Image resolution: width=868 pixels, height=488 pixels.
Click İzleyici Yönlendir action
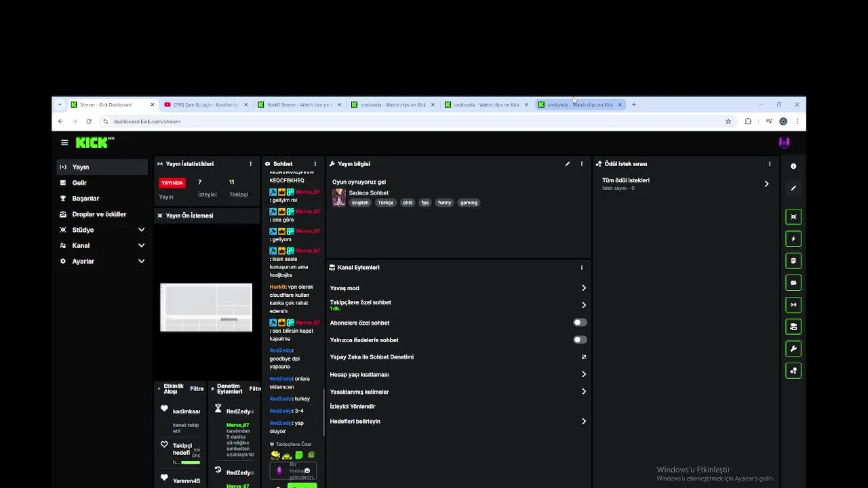[353, 407]
